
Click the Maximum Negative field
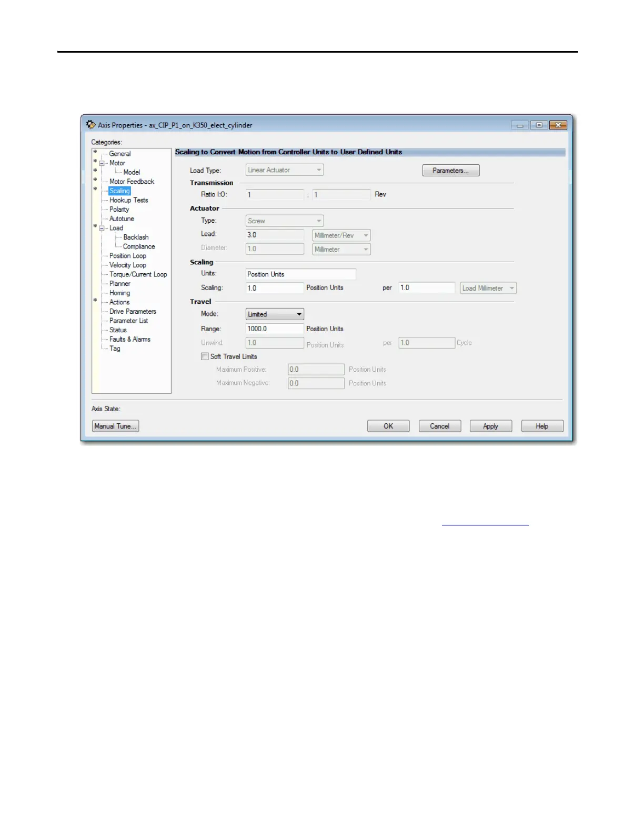click(x=316, y=383)
